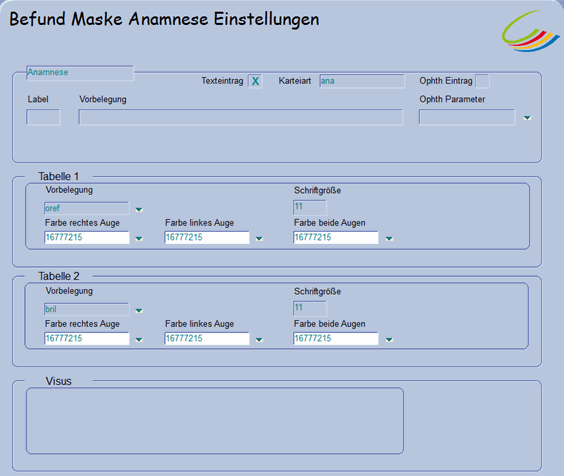Click Tabelle 2 Farbe linkes Auge value
564x476 pixels.
[207, 339]
